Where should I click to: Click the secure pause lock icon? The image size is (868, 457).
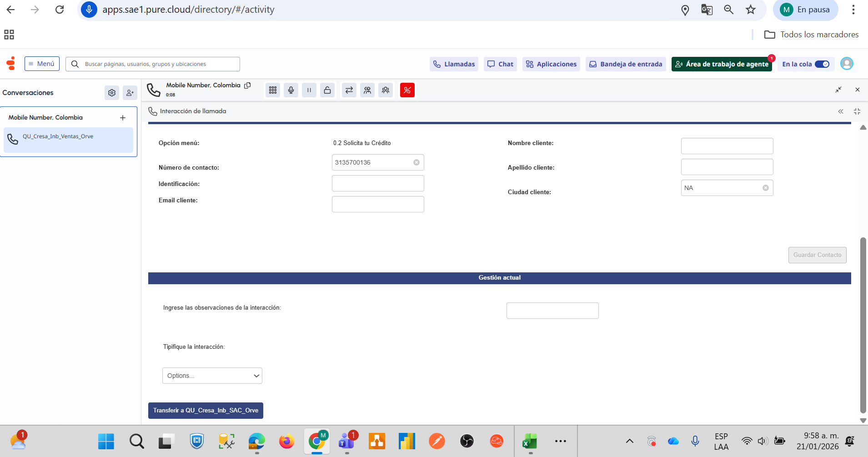327,90
